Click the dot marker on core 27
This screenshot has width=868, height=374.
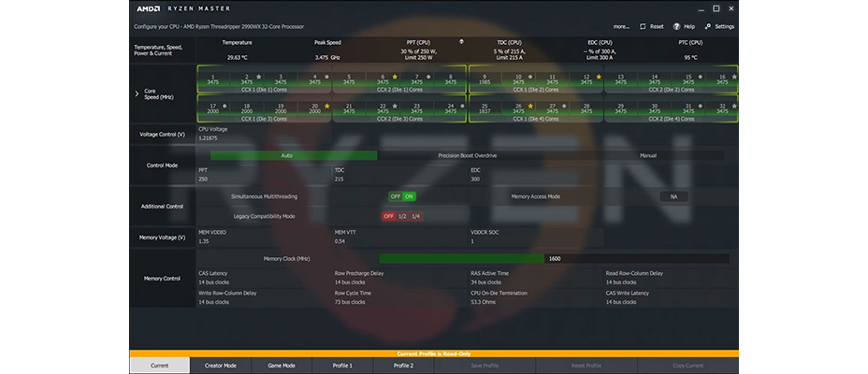564,106
